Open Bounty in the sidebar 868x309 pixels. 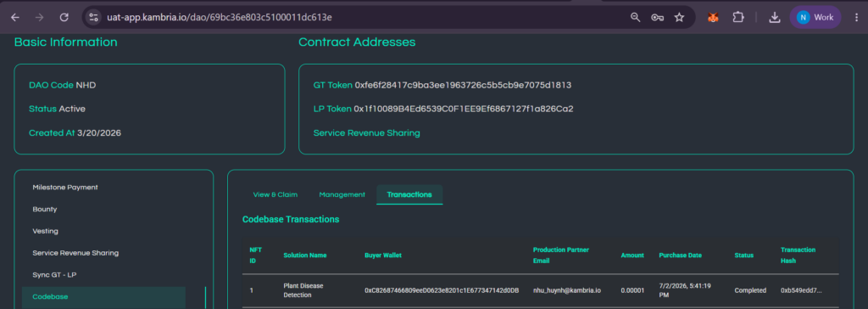45,209
